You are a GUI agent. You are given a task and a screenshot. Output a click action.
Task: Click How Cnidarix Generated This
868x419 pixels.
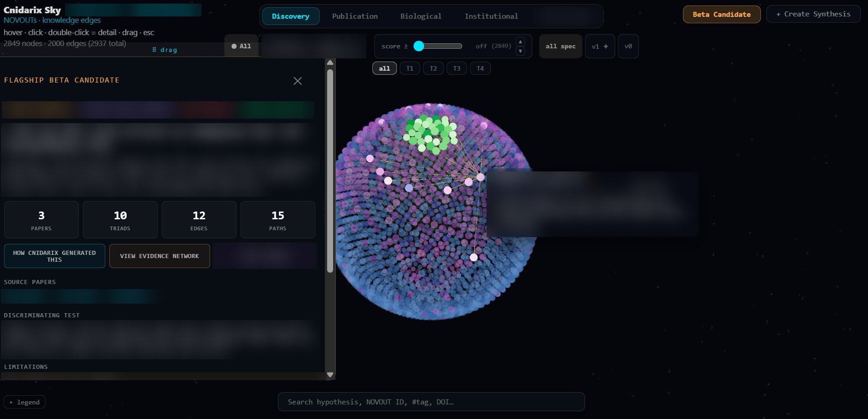pos(55,256)
